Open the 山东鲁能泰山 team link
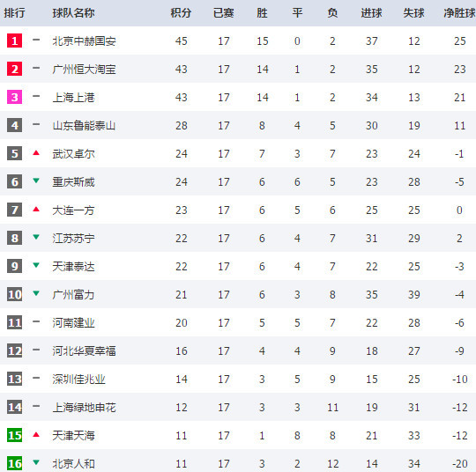Image resolution: width=476 pixels, height=472 pixels. [84, 126]
